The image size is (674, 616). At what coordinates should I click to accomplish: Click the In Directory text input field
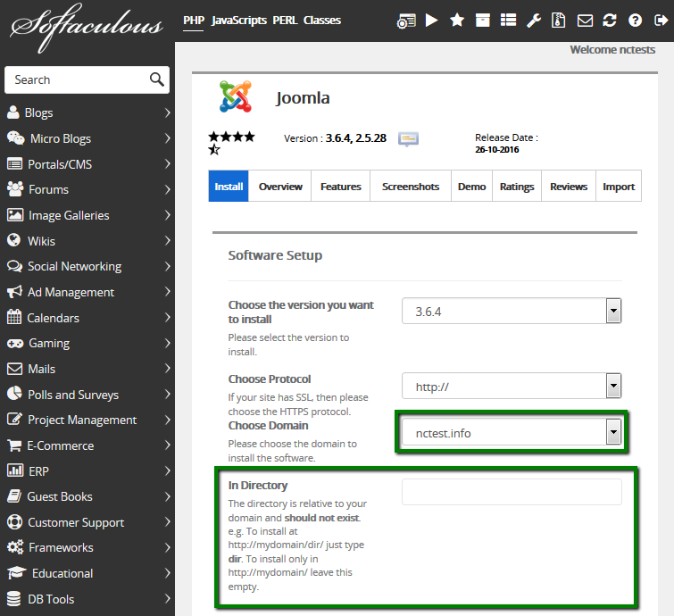(x=512, y=492)
